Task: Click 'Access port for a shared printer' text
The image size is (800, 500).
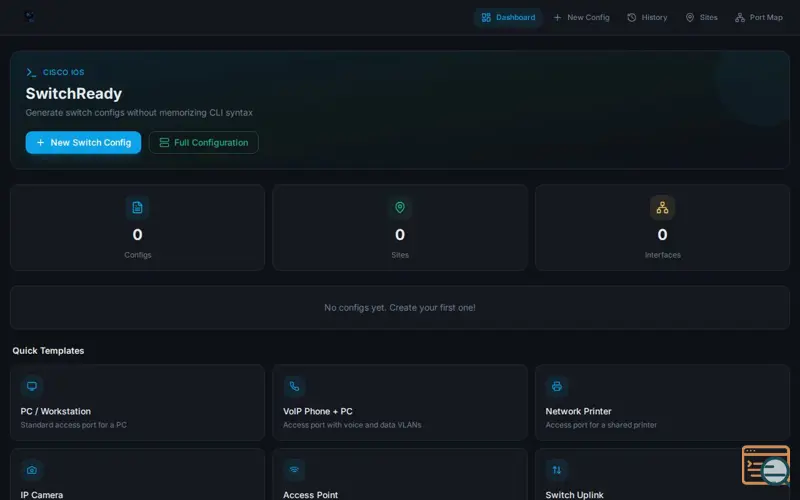Action: (601, 425)
